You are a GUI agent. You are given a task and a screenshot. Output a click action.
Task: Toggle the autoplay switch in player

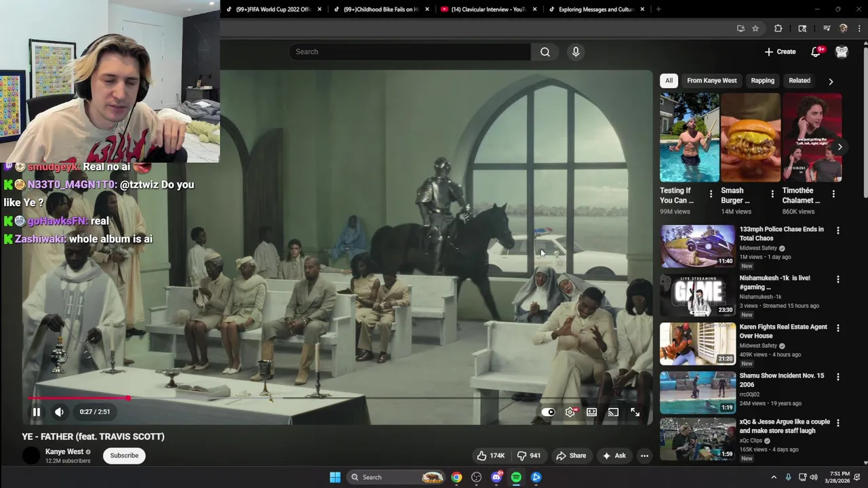click(x=548, y=412)
